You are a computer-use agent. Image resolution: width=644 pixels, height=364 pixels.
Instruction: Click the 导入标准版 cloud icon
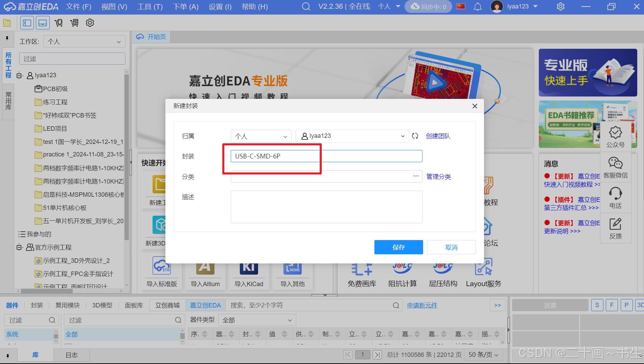[x=162, y=266]
